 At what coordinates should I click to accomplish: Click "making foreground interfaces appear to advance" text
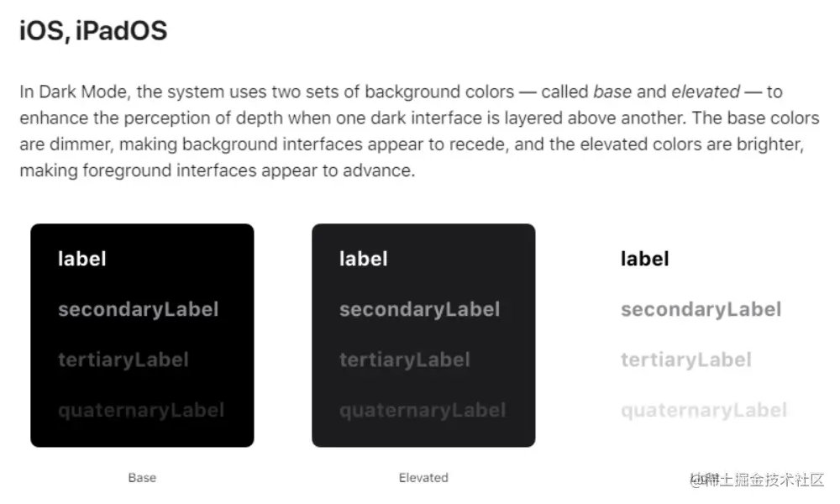[216, 171]
